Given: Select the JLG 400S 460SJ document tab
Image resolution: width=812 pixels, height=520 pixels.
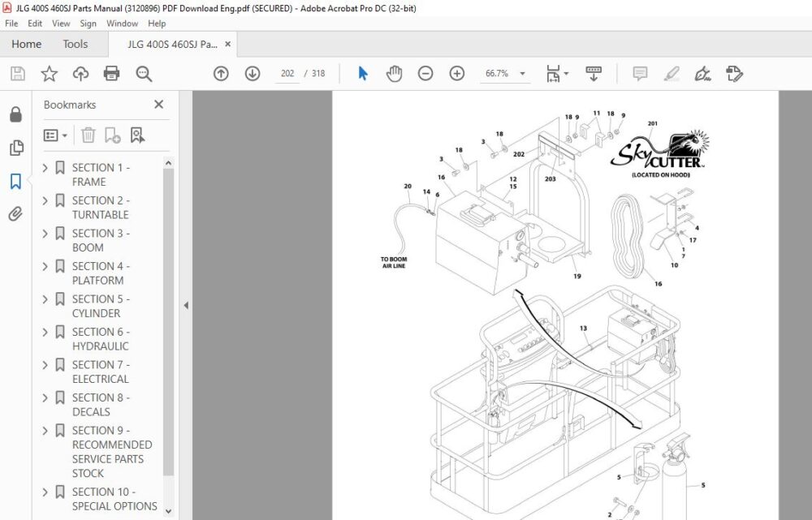Looking at the screenshot, I should tap(172, 44).
